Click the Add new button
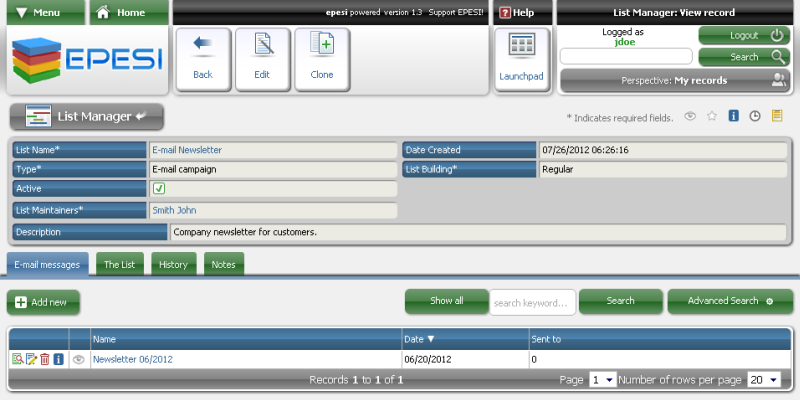 click(43, 302)
